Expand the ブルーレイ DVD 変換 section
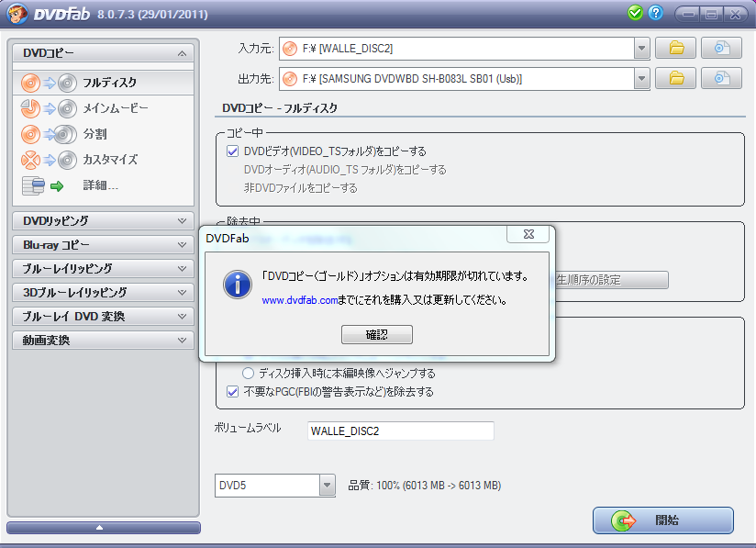This screenshot has height=548, width=756. 103,317
